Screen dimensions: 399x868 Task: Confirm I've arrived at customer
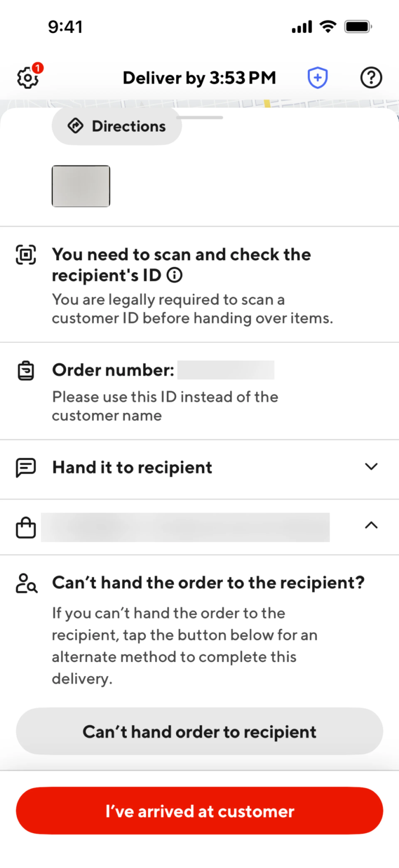click(x=199, y=811)
